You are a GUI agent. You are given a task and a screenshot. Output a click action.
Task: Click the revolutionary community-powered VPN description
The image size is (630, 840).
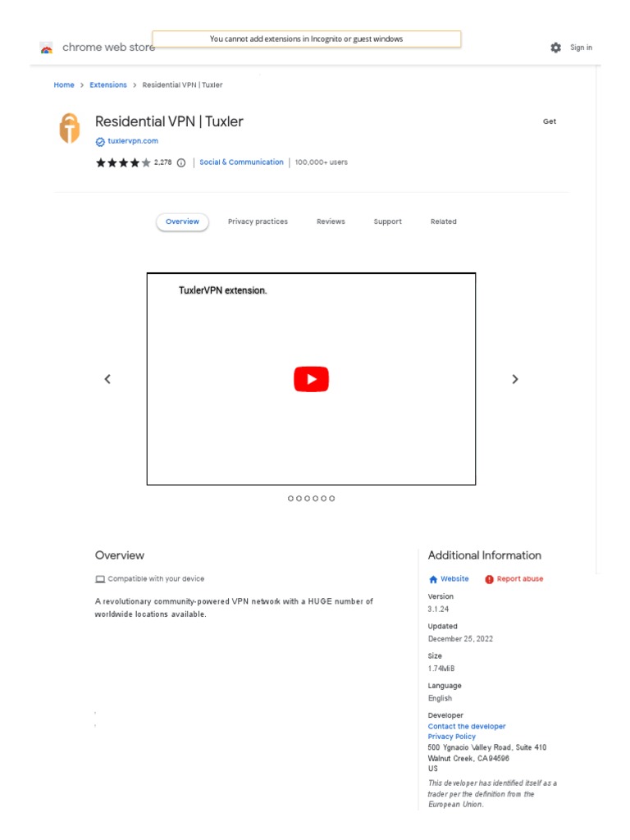point(234,609)
